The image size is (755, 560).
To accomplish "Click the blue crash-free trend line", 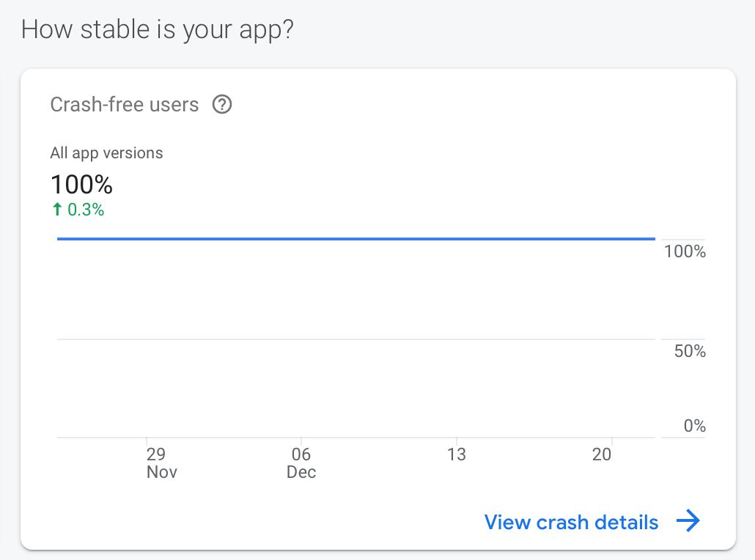I will pyautogui.click(x=356, y=238).
